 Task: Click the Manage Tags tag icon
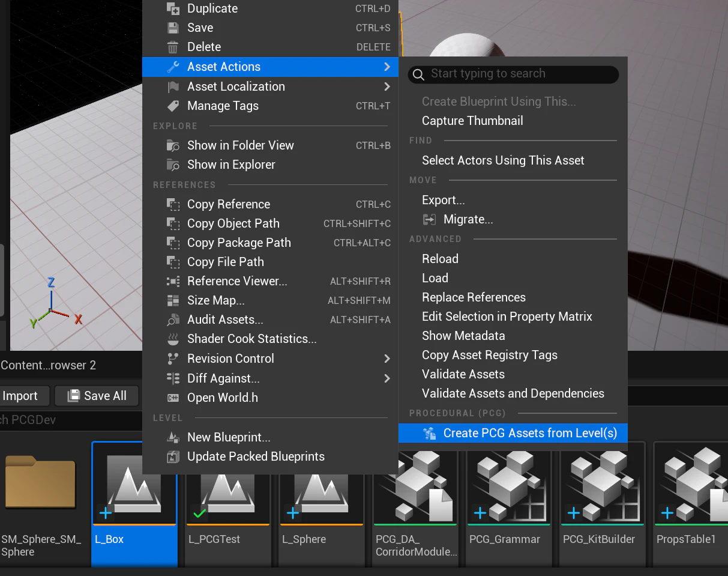click(x=173, y=106)
